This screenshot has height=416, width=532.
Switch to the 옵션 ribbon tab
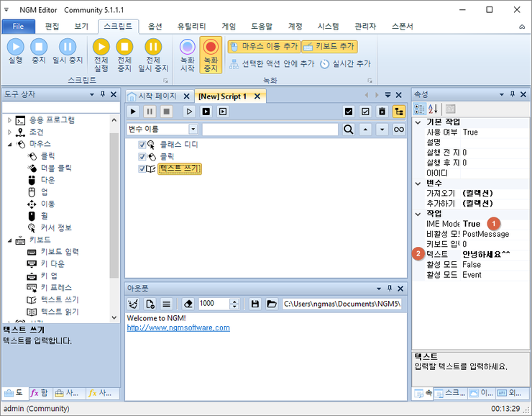[x=155, y=27]
